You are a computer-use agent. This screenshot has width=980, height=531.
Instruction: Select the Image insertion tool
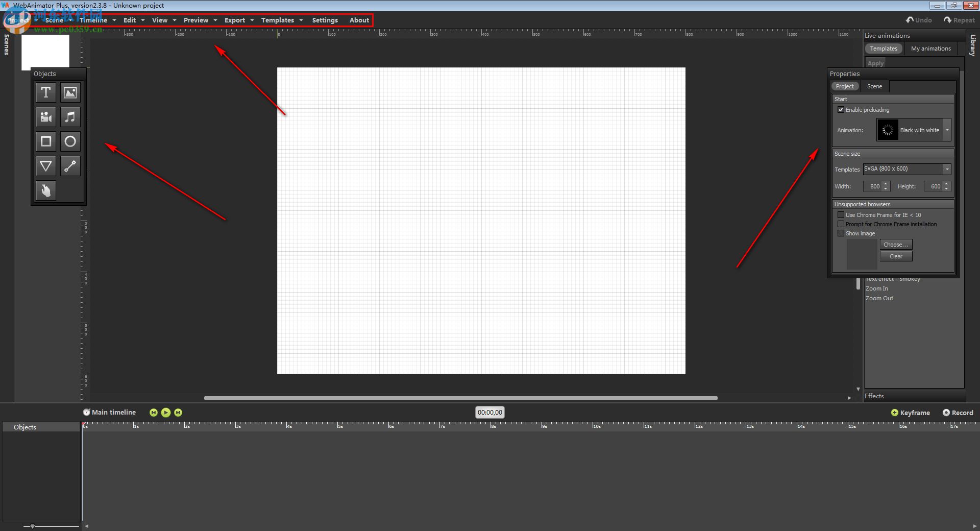tap(70, 92)
